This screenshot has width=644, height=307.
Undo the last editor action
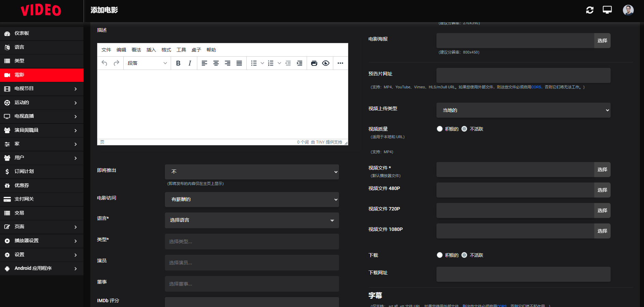pyautogui.click(x=105, y=63)
